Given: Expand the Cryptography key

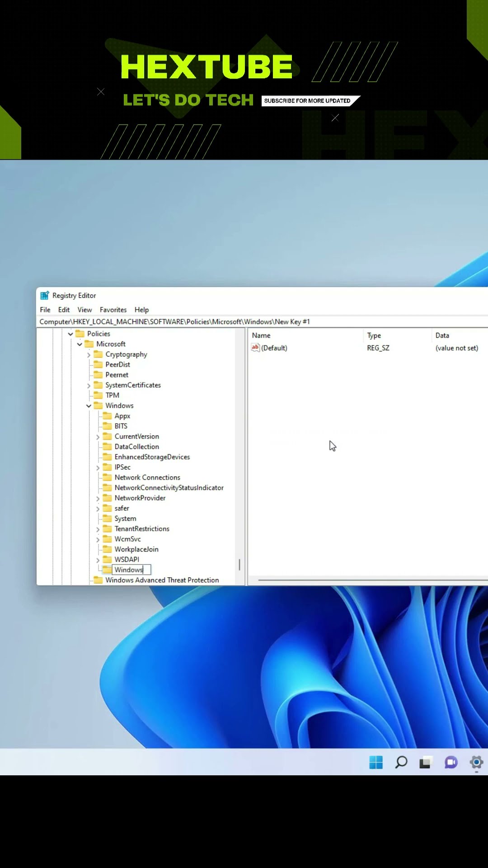Looking at the screenshot, I should pyautogui.click(x=89, y=355).
